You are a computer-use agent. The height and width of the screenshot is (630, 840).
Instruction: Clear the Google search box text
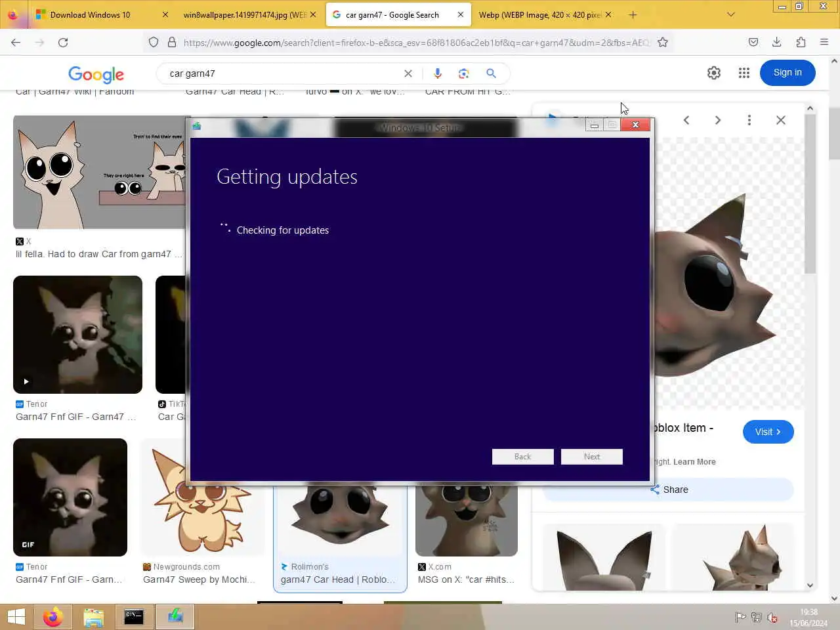coord(408,73)
